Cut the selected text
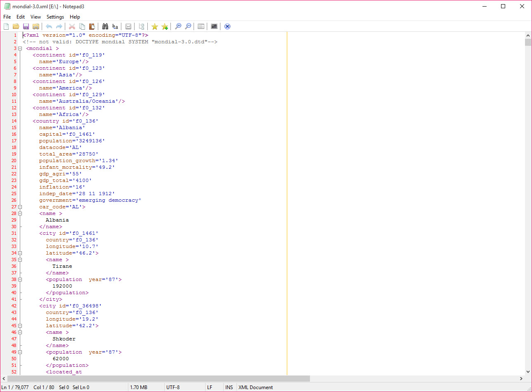 [x=72, y=26]
